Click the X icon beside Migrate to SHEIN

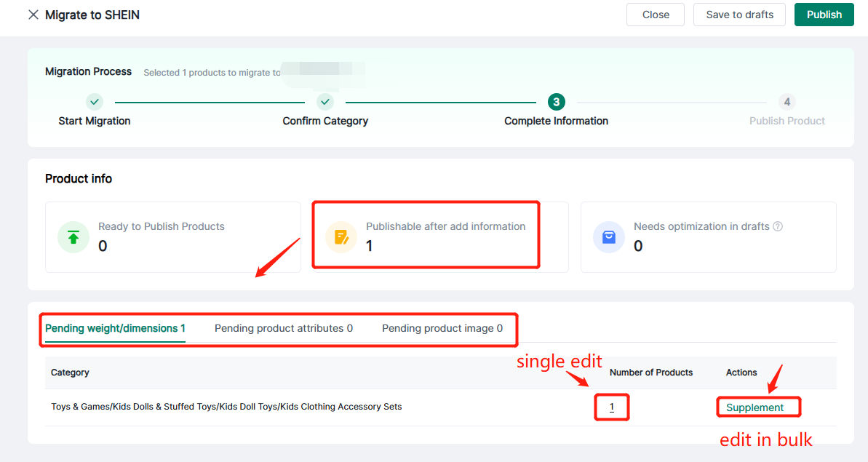point(33,15)
